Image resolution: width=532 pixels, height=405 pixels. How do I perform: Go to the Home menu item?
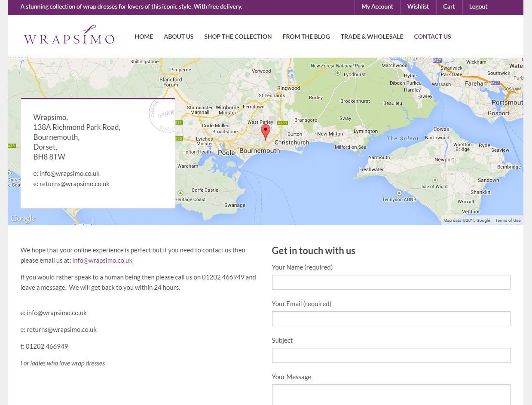[144, 37]
